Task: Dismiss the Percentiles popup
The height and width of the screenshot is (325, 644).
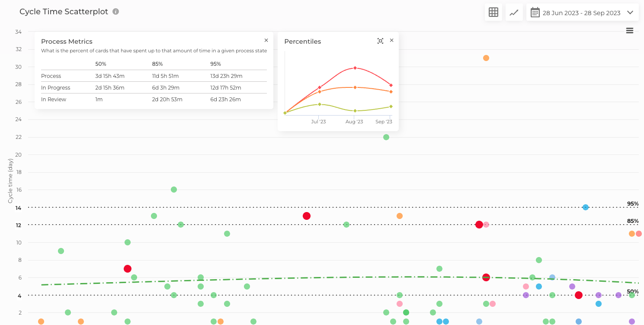Action: (391, 40)
